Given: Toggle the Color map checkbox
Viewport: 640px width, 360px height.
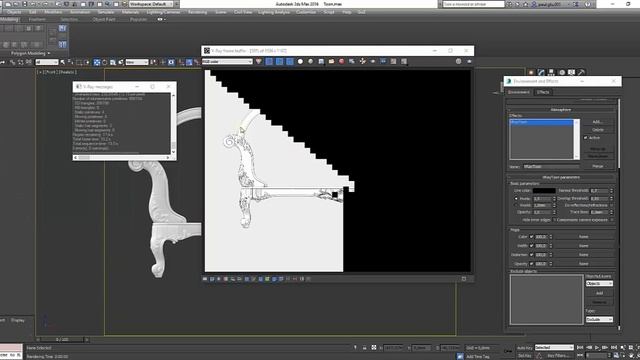Looking at the screenshot, I should pyautogui.click(x=531, y=237).
